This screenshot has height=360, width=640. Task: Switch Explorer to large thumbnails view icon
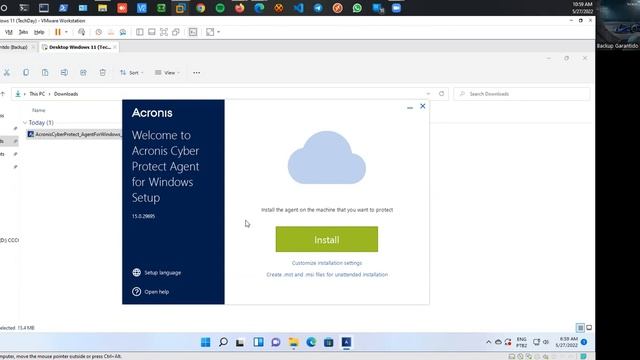coord(589,328)
